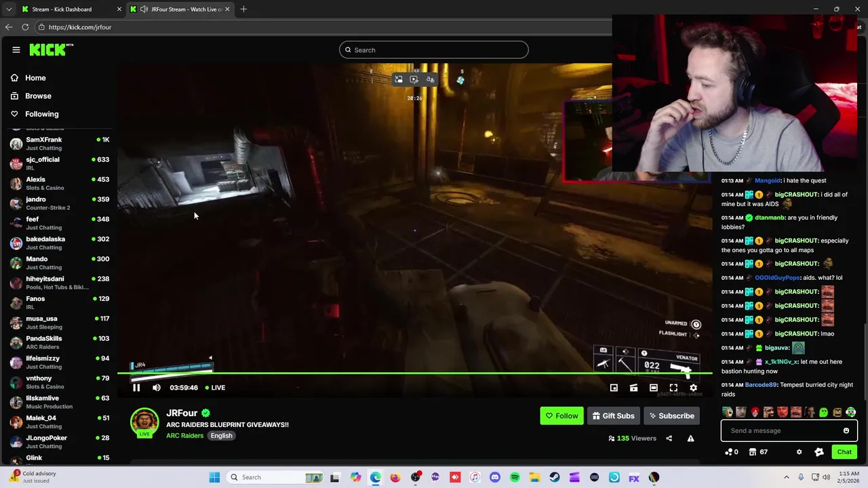The width and height of the screenshot is (868, 488).
Task: Close Stream - Kick Dashboard tab
Action: tap(119, 9)
